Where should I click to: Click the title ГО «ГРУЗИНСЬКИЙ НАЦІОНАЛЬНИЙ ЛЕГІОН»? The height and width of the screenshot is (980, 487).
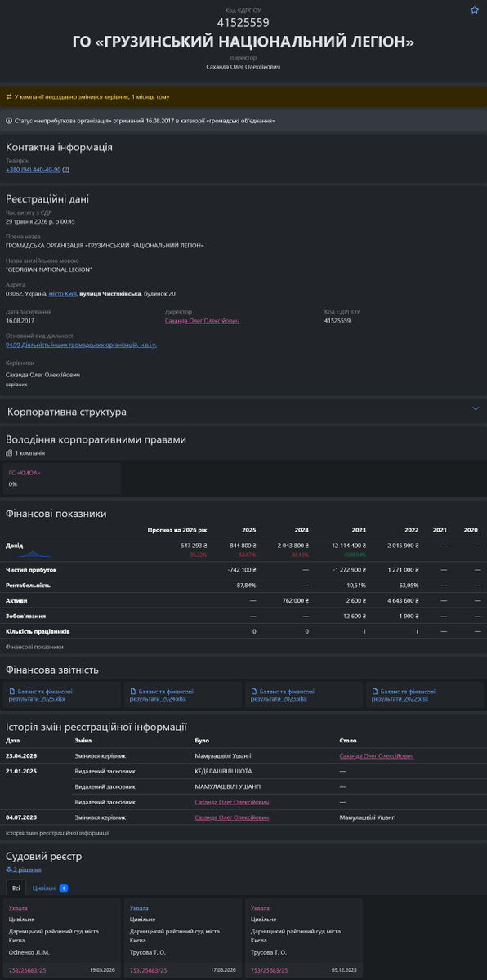pos(243,42)
